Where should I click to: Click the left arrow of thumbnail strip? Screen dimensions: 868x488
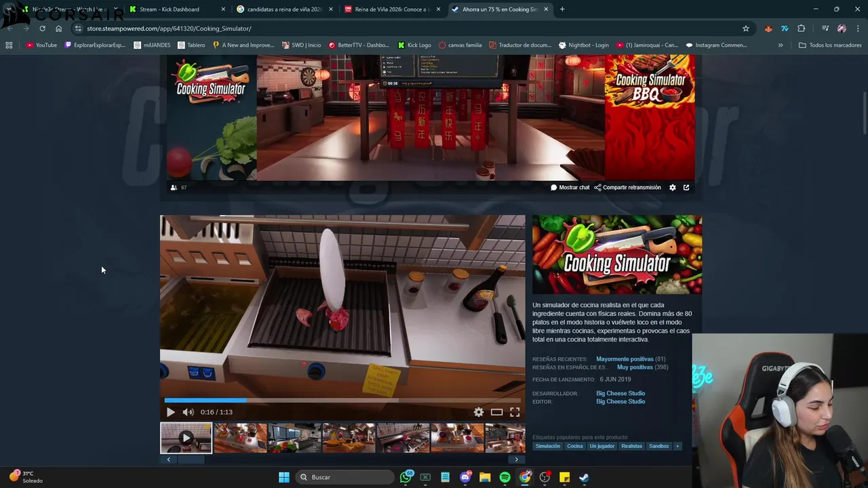pos(168,460)
